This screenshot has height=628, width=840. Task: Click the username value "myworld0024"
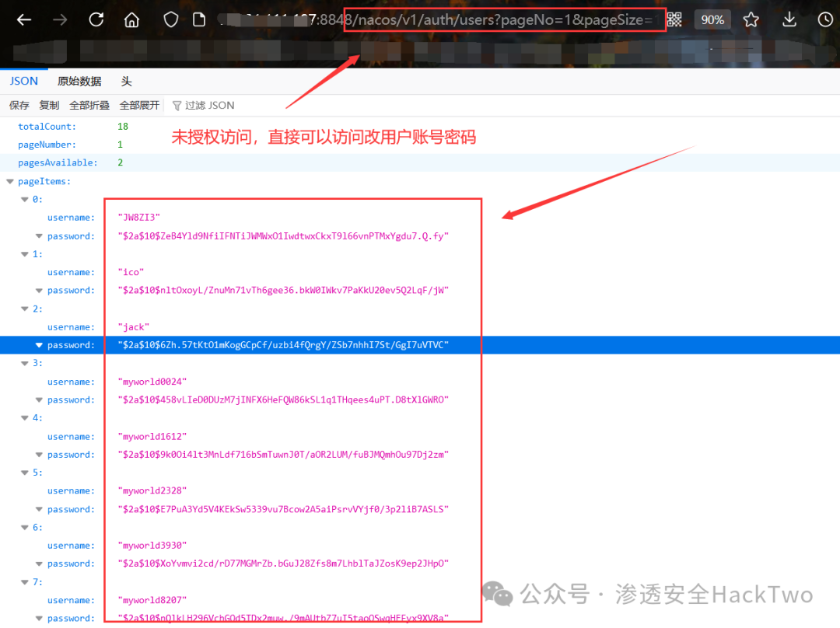(x=152, y=382)
